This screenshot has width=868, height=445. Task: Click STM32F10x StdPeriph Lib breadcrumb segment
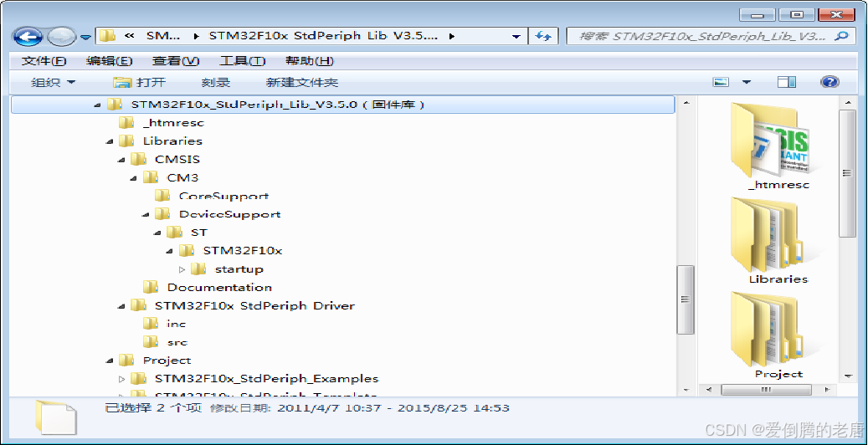[x=323, y=37]
